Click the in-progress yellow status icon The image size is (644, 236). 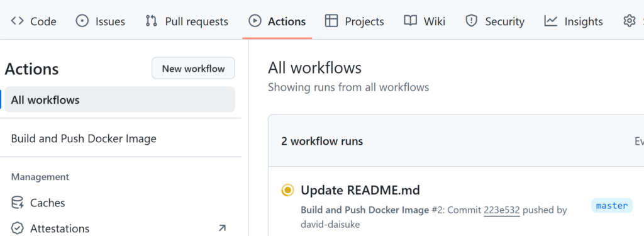[x=287, y=190]
